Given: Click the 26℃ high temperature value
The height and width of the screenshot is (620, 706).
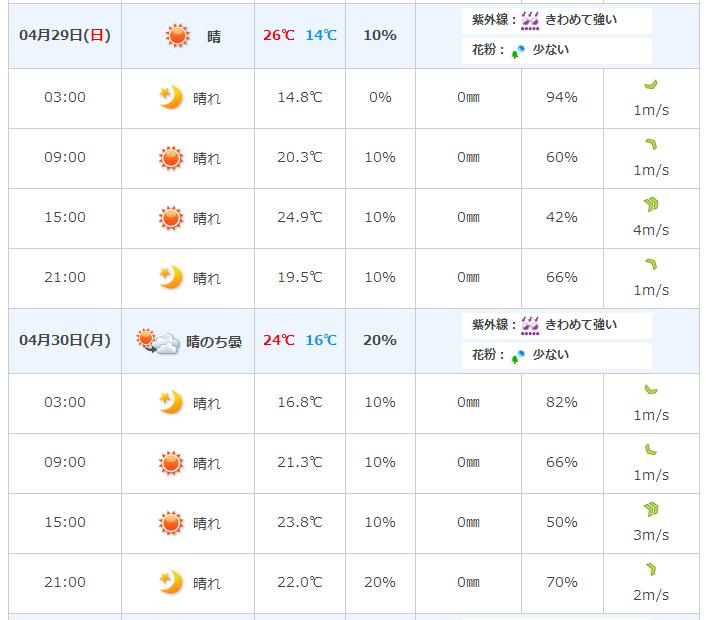Looking at the screenshot, I should [279, 35].
